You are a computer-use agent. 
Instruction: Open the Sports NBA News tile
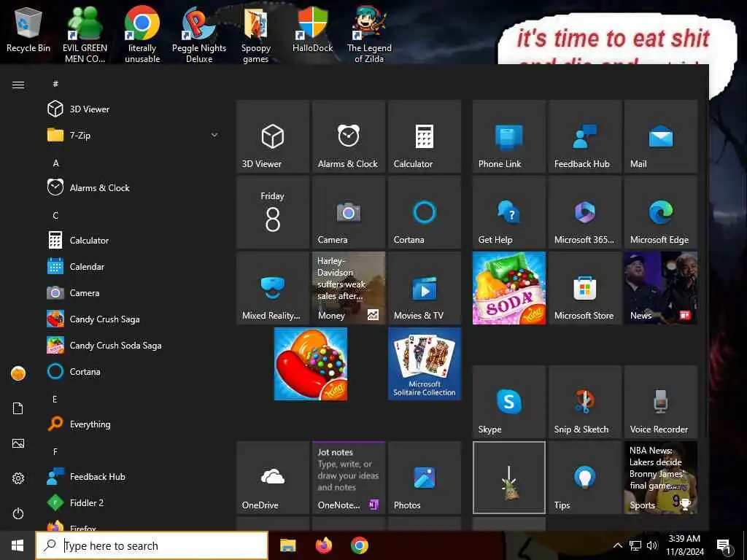coord(660,477)
